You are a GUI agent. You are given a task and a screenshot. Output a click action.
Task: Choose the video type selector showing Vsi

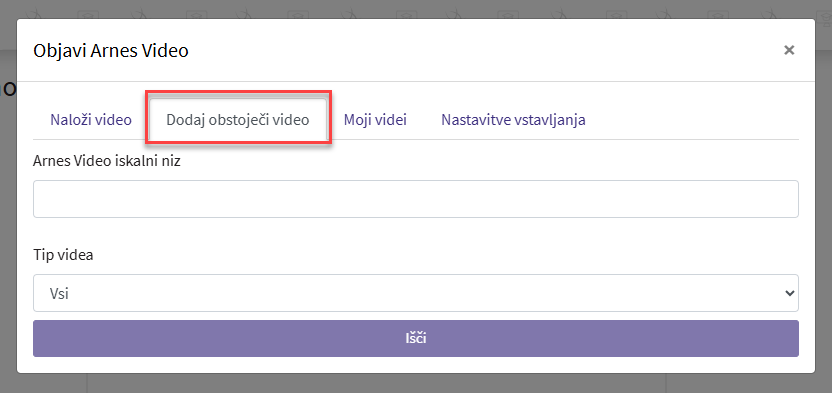415,293
